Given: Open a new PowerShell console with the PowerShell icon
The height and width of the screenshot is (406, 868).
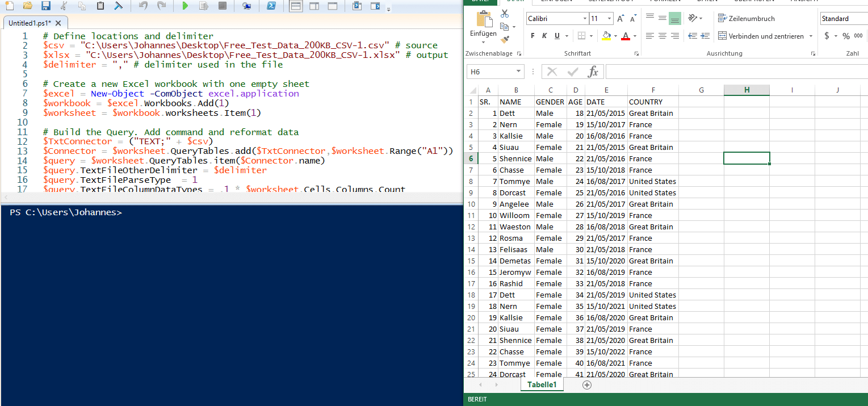Looking at the screenshot, I should pyautogui.click(x=271, y=6).
